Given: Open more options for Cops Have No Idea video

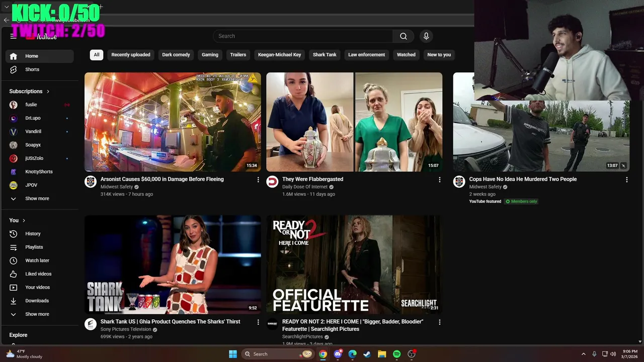Looking at the screenshot, I should 627,179.
